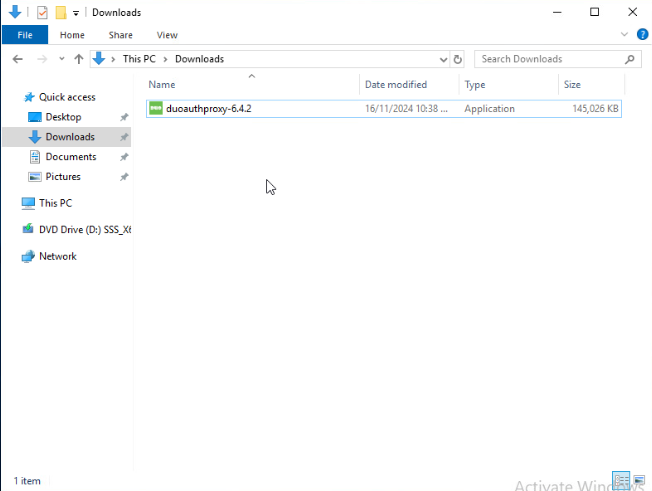This screenshot has width=652, height=491.
Task: Open the Help question mark icon
Action: tap(642, 34)
